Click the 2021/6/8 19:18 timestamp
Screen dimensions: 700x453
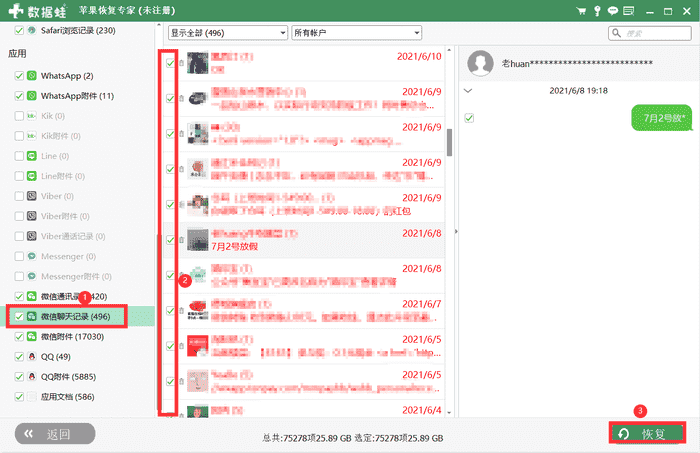click(x=578, y=91)
